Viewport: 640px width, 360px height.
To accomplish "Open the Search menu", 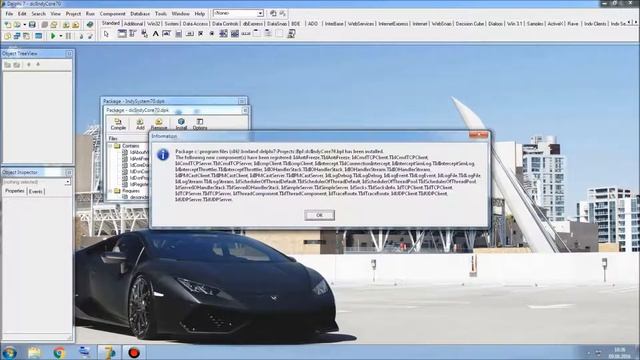I will [38, 13].
